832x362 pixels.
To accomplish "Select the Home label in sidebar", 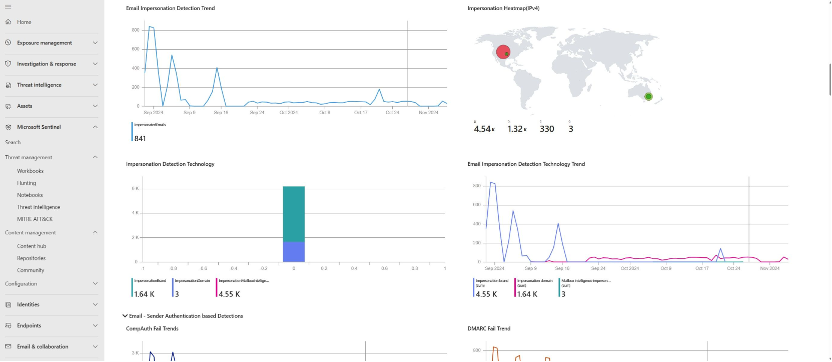I will [24, 22].
